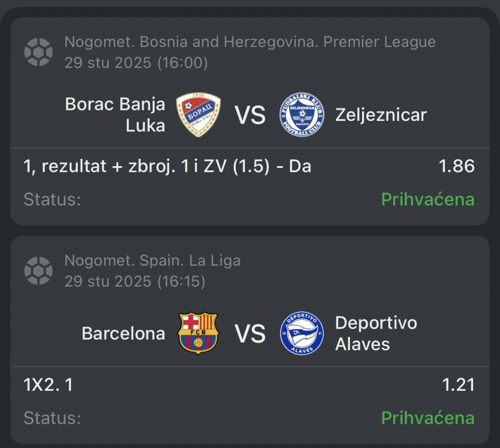Screen dimensions: 500x448
Task: Tap the 1X2. 1 bet selection text
Action: [48, 385]
